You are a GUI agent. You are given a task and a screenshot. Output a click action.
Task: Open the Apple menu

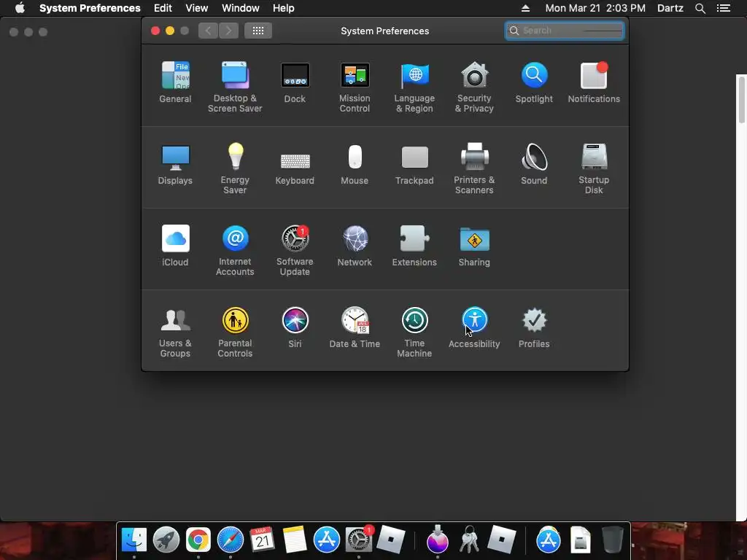click(x=20, y=8)
